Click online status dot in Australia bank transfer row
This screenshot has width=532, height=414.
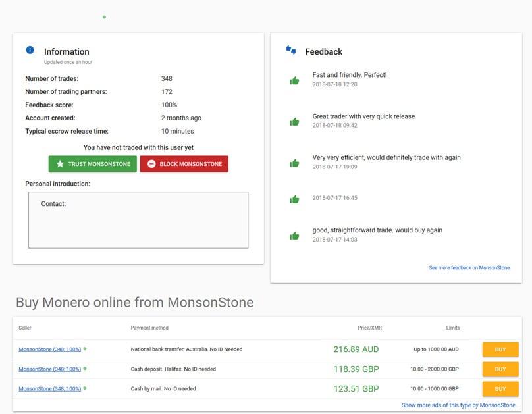85,349
